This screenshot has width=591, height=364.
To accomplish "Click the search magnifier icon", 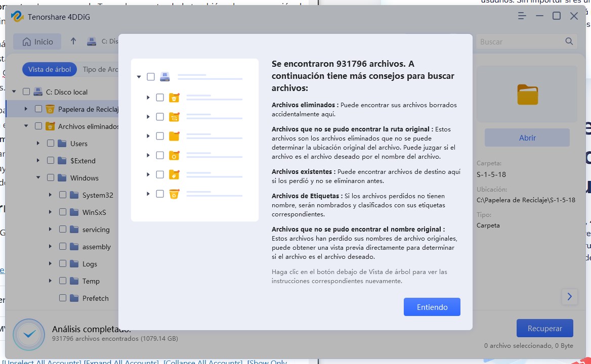I will tap(569, 41).
